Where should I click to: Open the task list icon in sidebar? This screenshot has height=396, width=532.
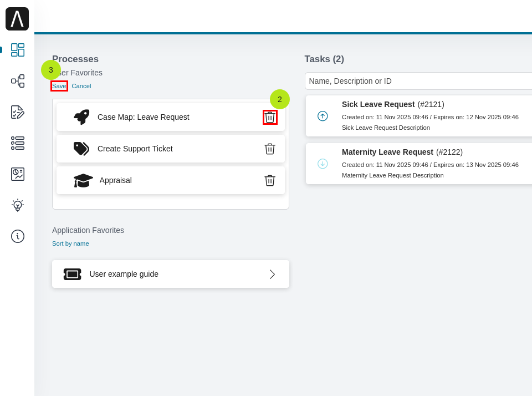click(x=18, y=143)
